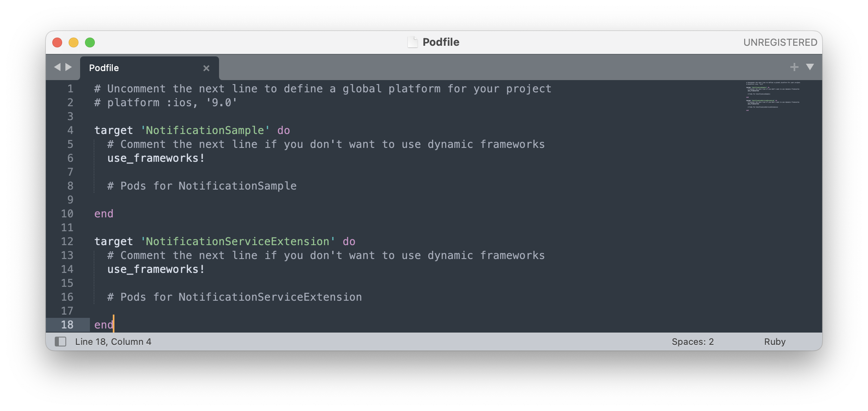Image resolution: width=868 pixels, height=411 pixels.
Task: Place cursor on use_frameworks! in line 14
Action: coord(156,269)
